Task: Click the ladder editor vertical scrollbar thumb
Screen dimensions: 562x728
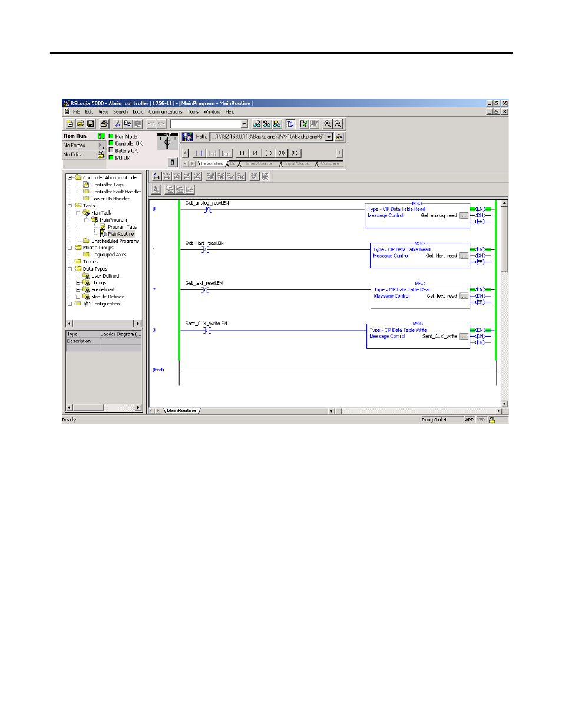Action: (505, 239)
